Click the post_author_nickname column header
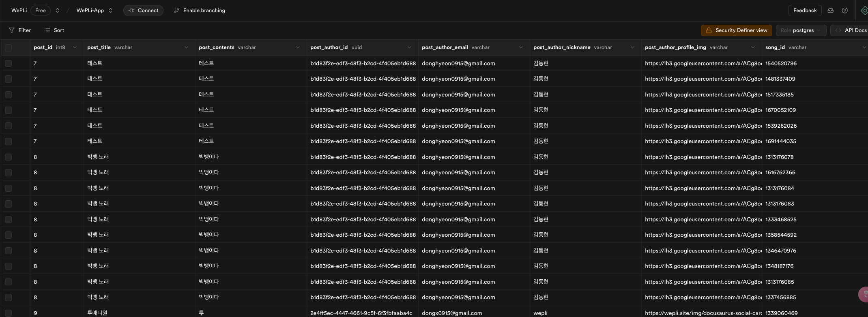Screen dimensions: 868x317 pyautogui.click(x=562, y=47)
